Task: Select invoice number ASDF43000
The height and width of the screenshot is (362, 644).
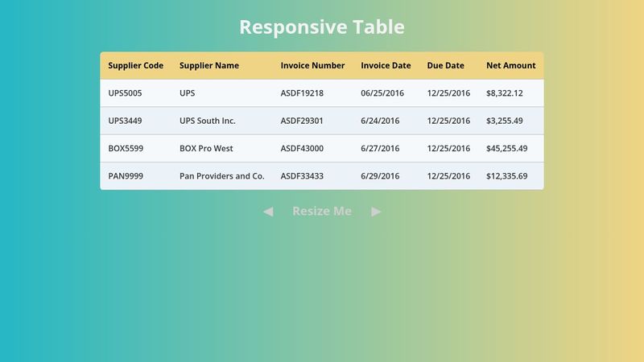Action: 302,148
